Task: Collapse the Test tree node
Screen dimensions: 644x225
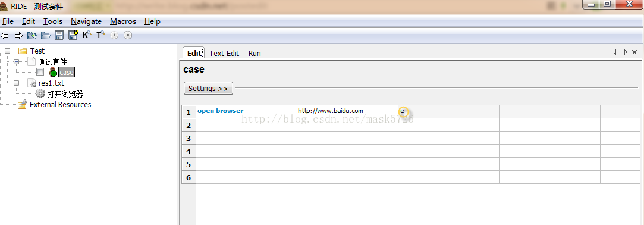Action: [x=7, y=51]
